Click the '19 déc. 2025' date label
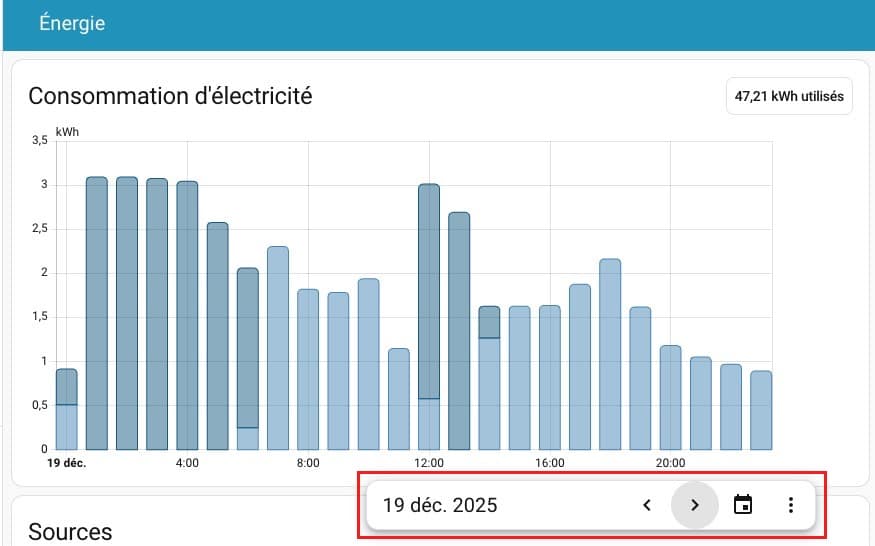875x546 pixels. coord(440,505)
